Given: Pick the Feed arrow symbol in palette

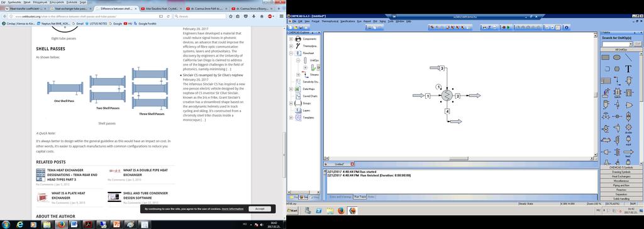Looking at the screenshot, I should (628, 152).
